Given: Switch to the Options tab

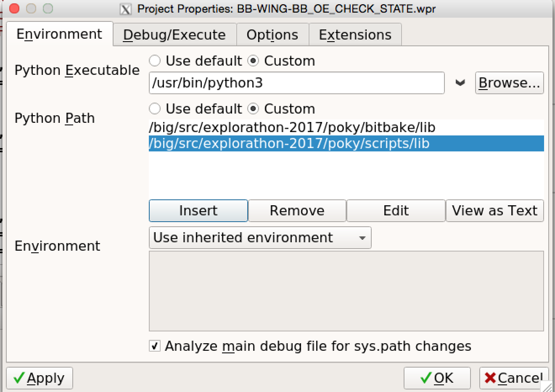Looking at the screenshot, I should (x=272, y=34).
